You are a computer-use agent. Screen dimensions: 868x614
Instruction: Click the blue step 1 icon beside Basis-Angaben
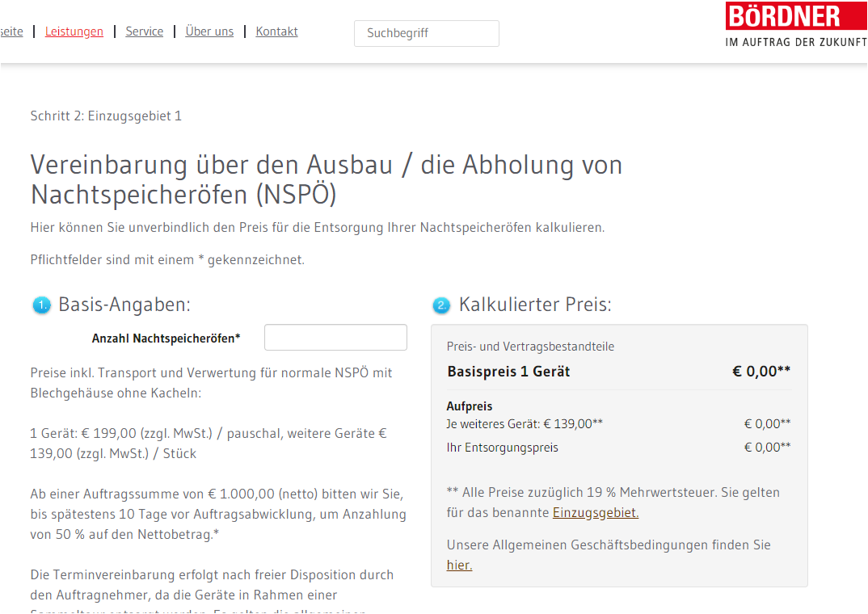click(x=41, y=305)
